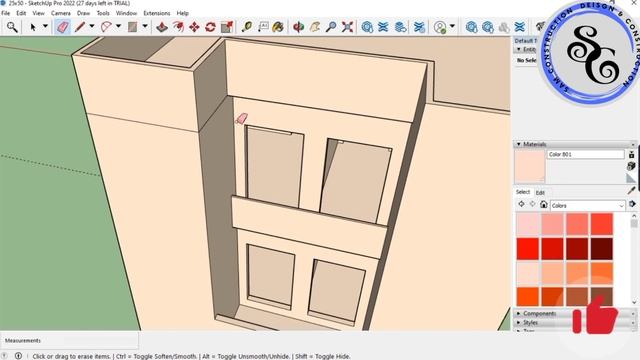Expand the Styles panel
The image size is (640, 360).
(x=518, y=322)
